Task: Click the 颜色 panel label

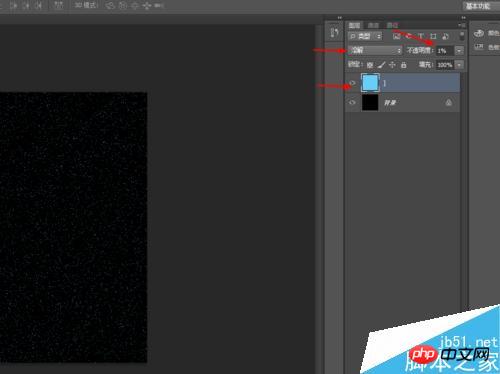Action: click(x=493, y=33)
